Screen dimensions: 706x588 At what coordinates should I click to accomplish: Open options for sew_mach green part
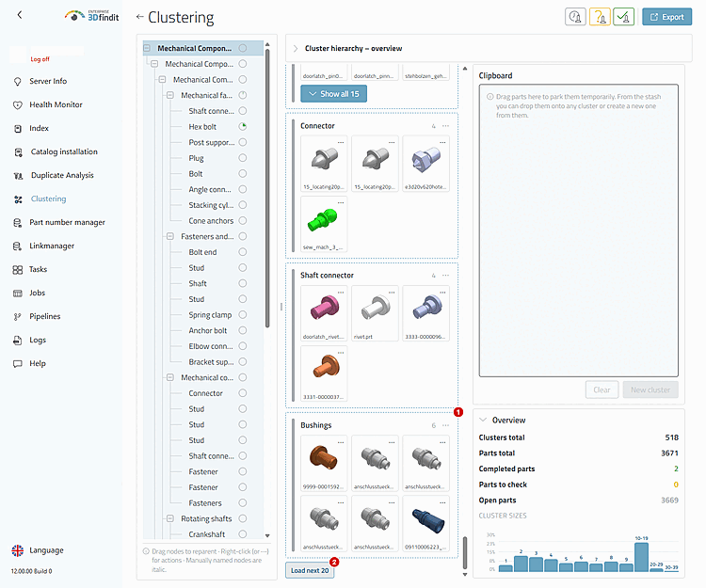341,203
